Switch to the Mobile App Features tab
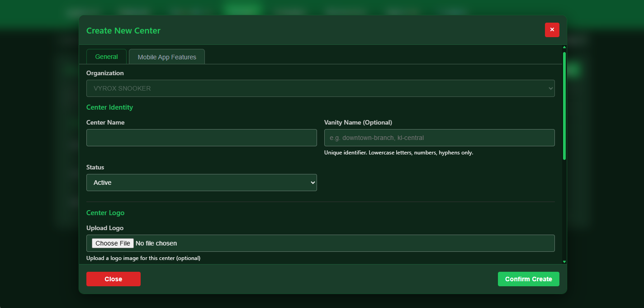This screenshot has height=308, width=644. (166, 56)
